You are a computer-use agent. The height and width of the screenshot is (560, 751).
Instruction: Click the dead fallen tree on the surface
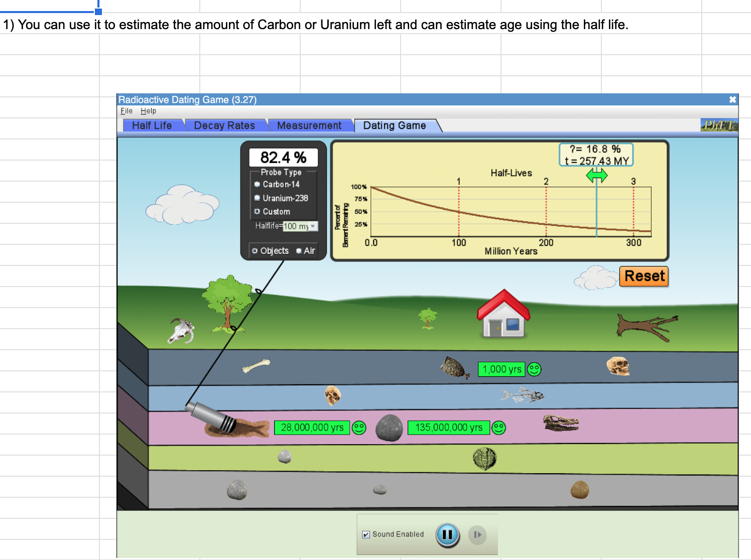(647, 327)
